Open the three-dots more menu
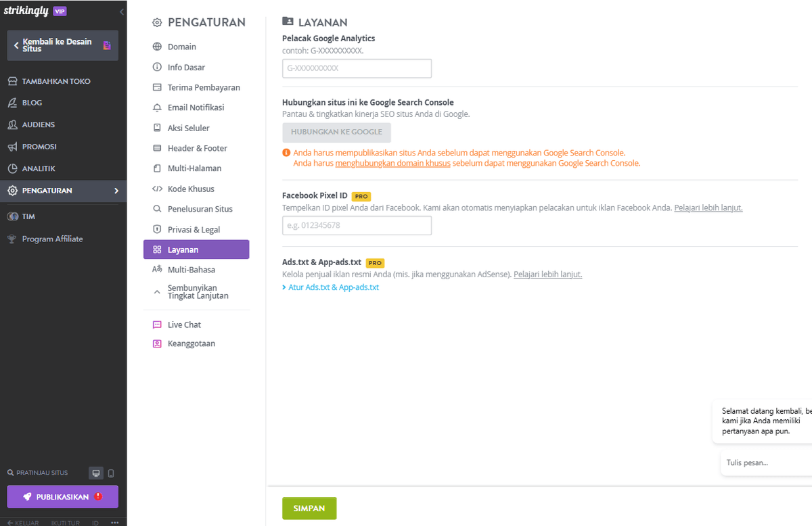The width and height of the screenshot is (812, 526). pyautogui.click(x=114, y=523)
